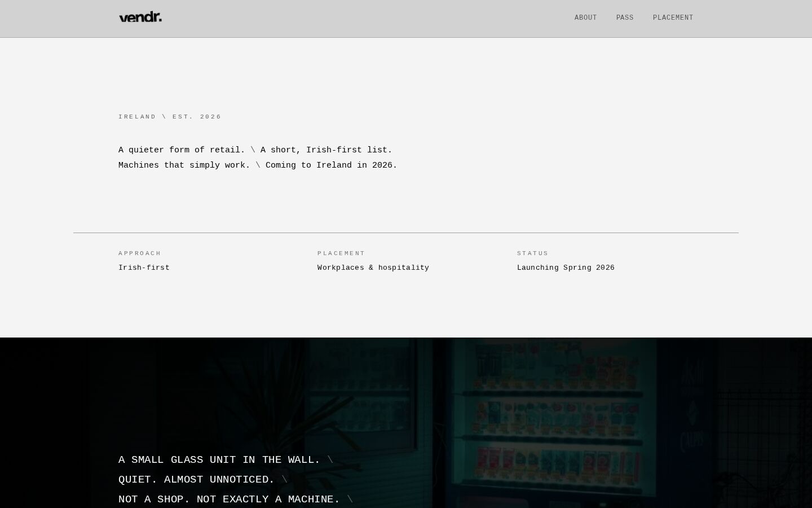Click 'NOT A SHOP. NOT EXACTLY A MACHINE.'
Viewport: 812px width, 508px height.
[x=229, y=500]
